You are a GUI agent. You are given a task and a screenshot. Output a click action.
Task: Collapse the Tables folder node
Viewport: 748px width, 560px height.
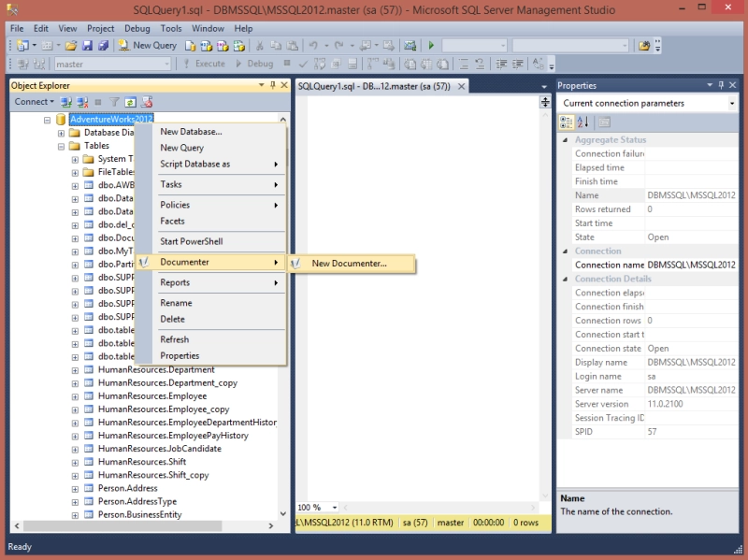point(61,147)
